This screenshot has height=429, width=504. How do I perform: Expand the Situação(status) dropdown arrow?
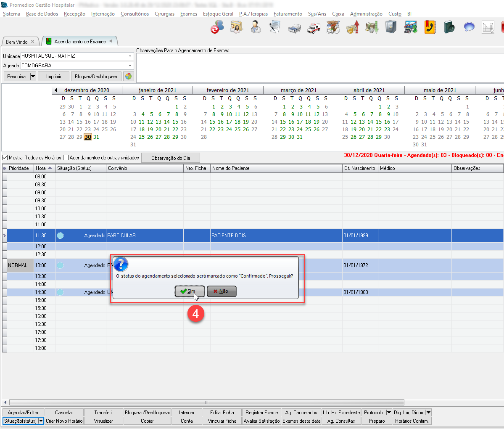tap(41, 421)
